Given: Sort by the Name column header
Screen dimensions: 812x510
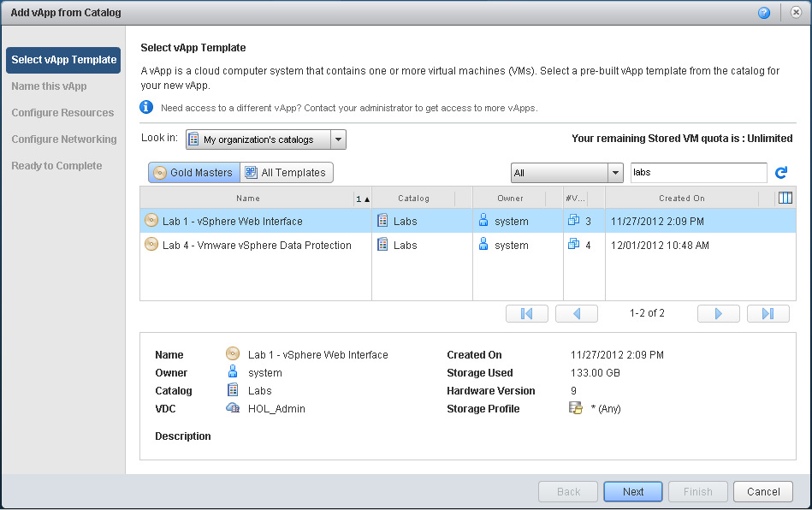Looking at the screenshot, I should pyautogui.click(x=247, y=199).
